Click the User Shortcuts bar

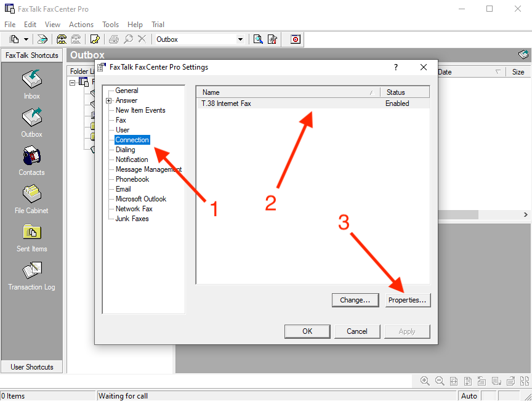coord(32,367)
